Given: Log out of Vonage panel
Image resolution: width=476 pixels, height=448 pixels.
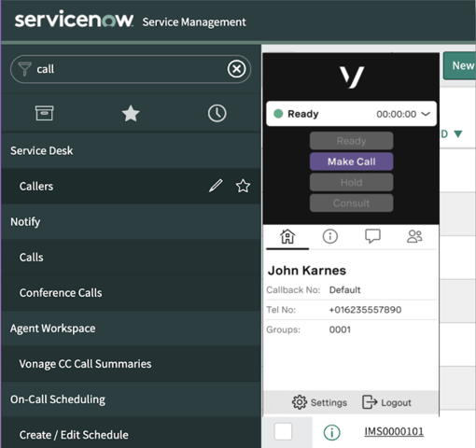Looking at the screenshot, I should click(x=386, y=402).
